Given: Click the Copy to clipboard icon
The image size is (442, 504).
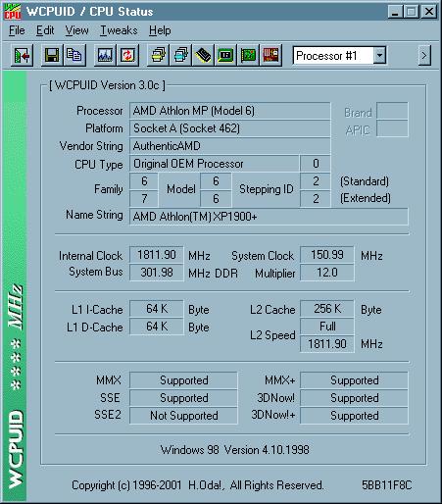Looking at the screenshot, I should (x=74, y=56).
